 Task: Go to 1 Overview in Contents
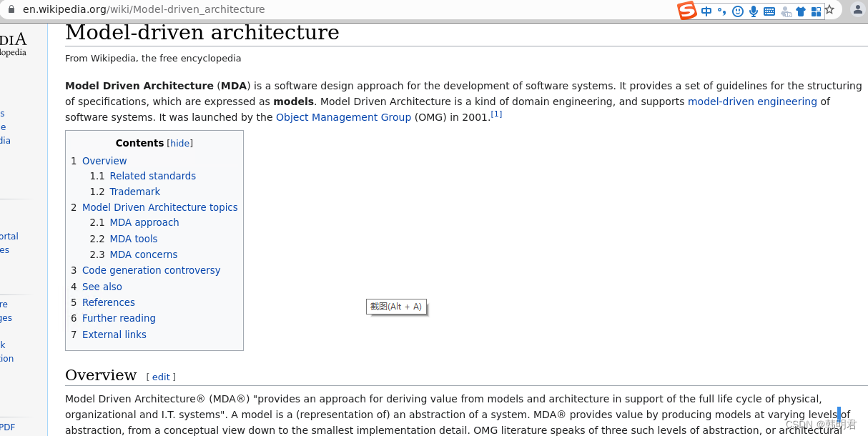click(x=104, y=161)
